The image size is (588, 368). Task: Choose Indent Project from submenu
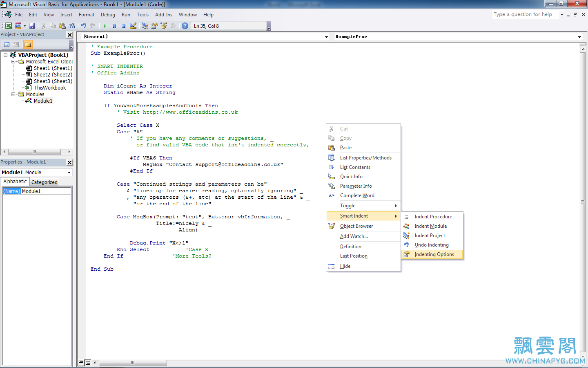tap(432, 236)
